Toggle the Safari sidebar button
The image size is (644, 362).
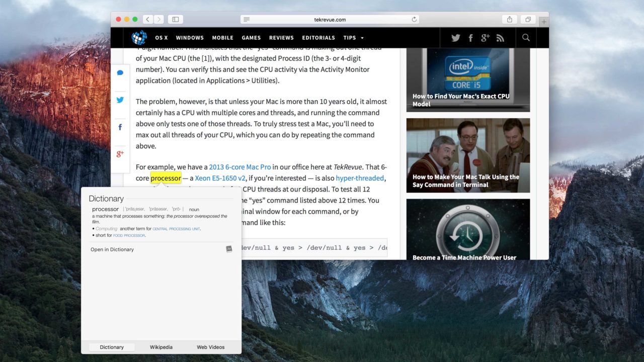tap(176, 20)
